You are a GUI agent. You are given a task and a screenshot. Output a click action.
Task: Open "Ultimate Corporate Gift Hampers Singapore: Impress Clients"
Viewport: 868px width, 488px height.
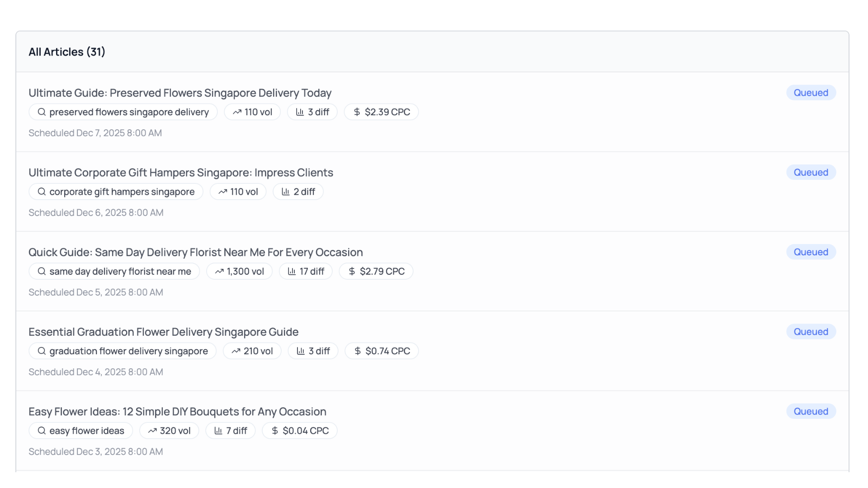pyautogui.click(x=181, y=172)
